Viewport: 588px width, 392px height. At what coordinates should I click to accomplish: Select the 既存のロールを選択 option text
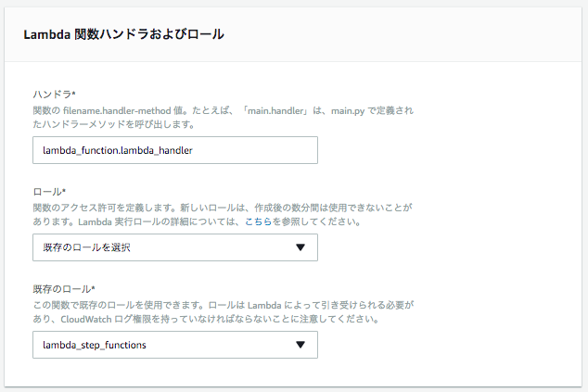click(86, 247)
